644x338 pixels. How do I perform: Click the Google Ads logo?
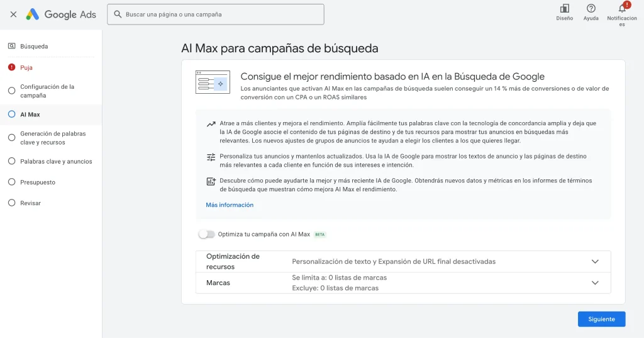pyautogui.click(x=61, y=14)
